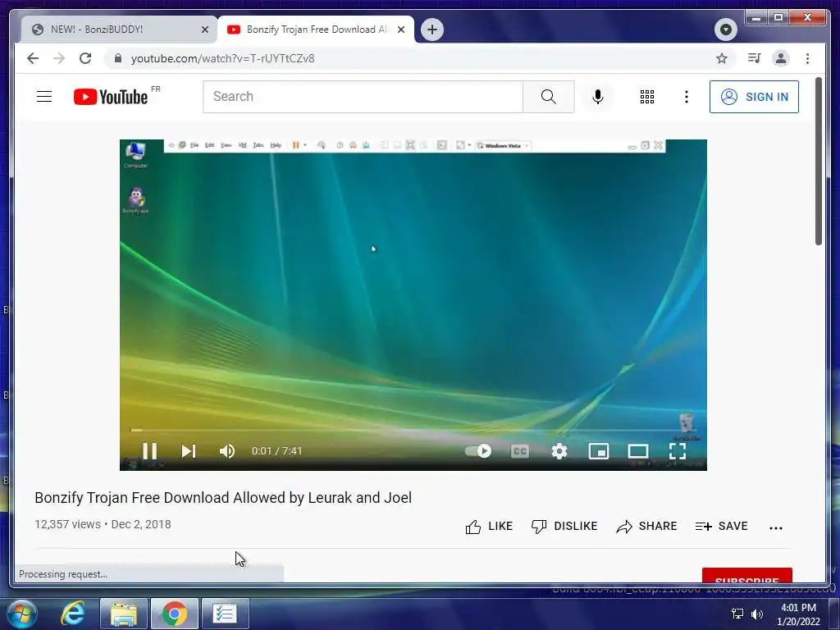The image size is (840, 630).
Task: Switch to the miniplayer
Action: coord(598,451)
